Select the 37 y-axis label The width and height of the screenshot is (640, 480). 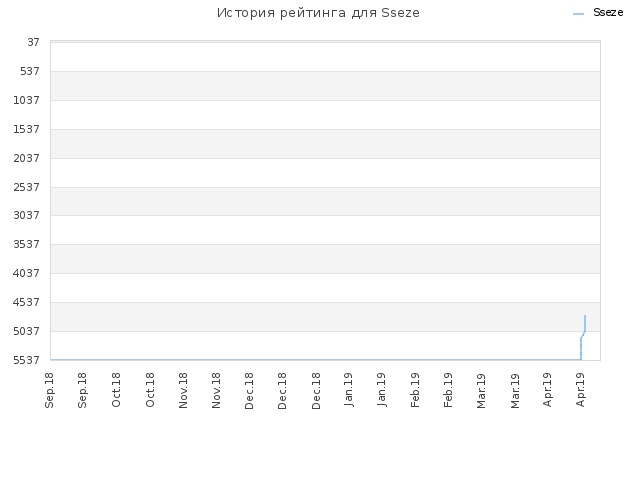[x=33, y=42]
